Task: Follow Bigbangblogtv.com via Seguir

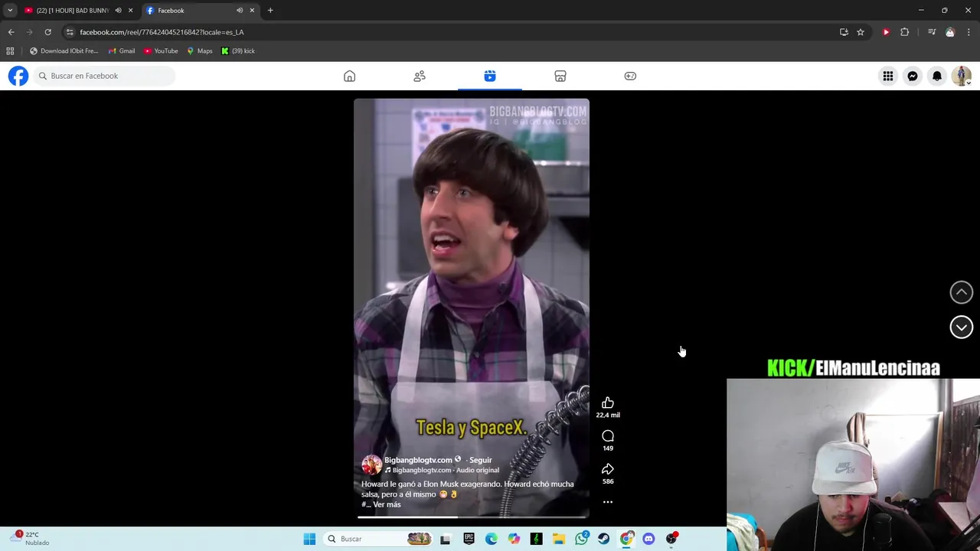Action: 481,460
